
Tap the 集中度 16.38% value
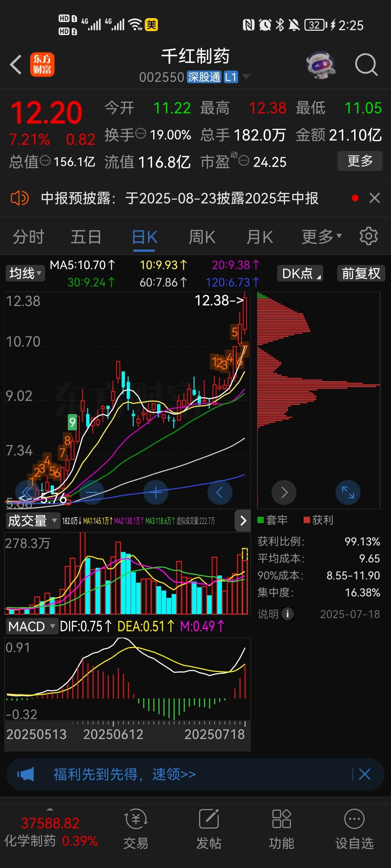pos(362,592)
